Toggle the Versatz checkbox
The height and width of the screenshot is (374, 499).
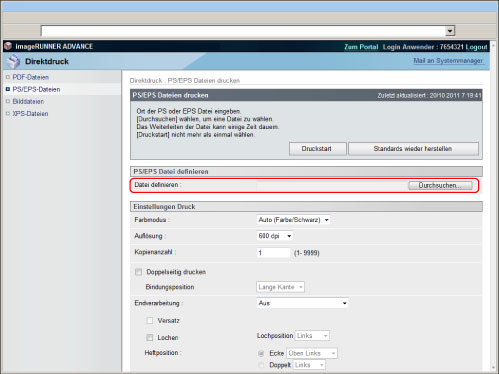coord(150,321)
